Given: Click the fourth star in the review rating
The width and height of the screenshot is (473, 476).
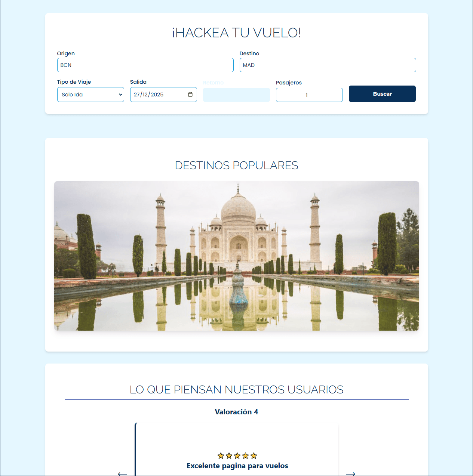Looking at the screenshot, I should (x=245, y=456).
